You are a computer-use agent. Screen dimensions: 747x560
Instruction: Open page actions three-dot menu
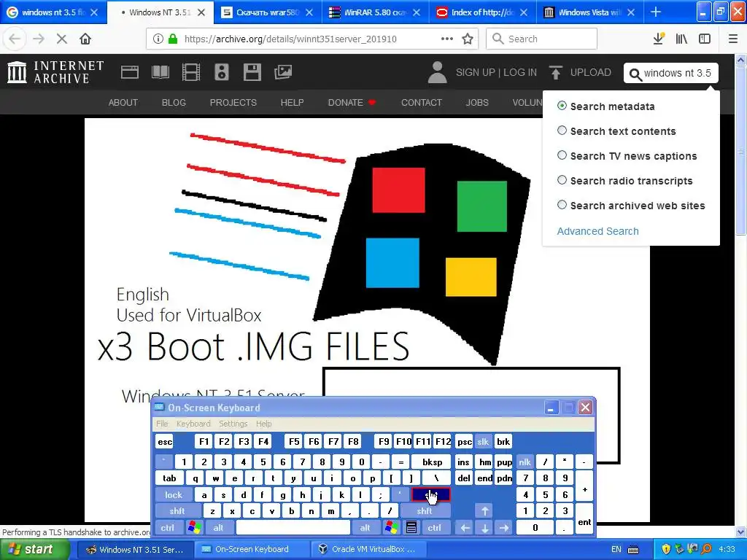447,39
